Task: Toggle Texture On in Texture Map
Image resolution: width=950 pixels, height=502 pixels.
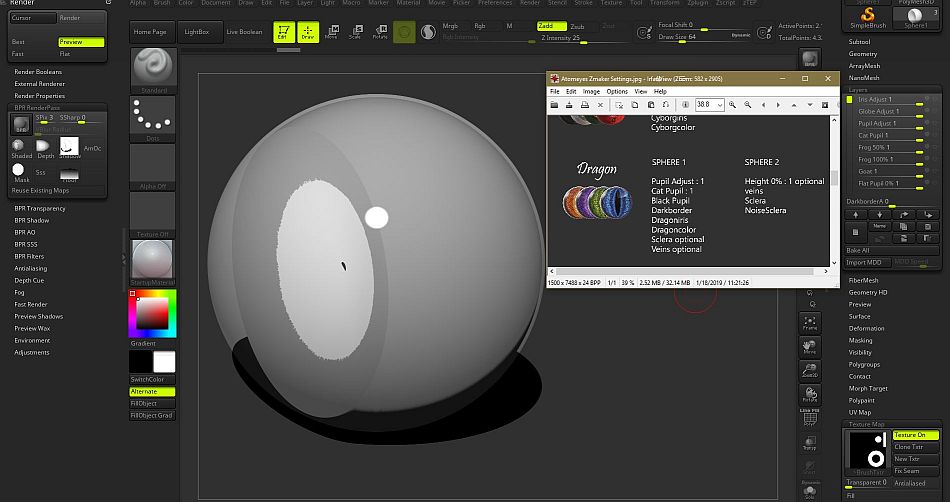Action: [915, 435]
